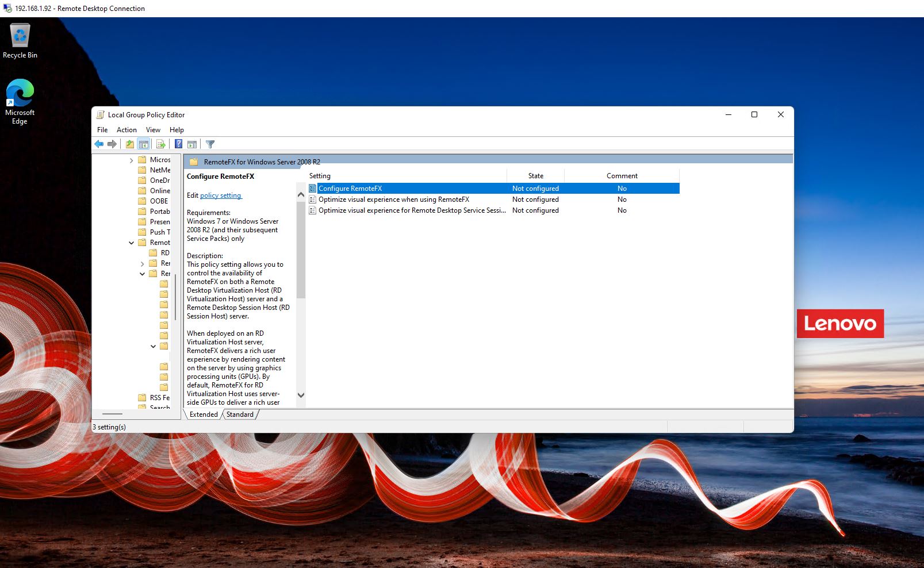The image size is (924, 568).
Task: Click the Filter funnel toolbar icon
Action: [210, 144]
